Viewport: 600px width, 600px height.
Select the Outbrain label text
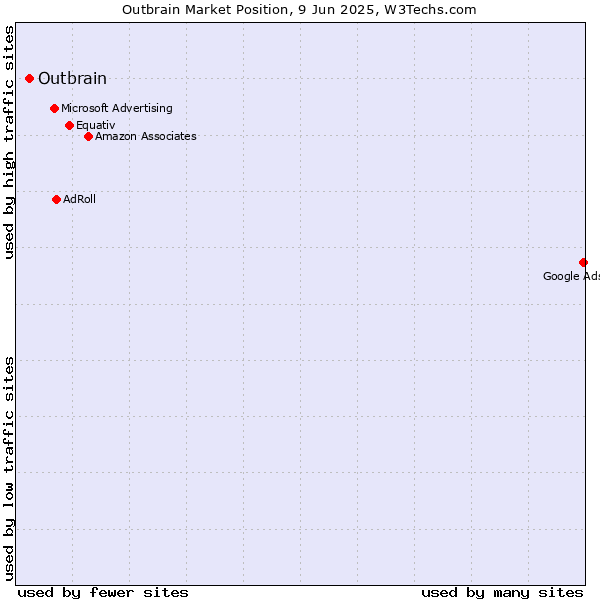pos(72,78)
